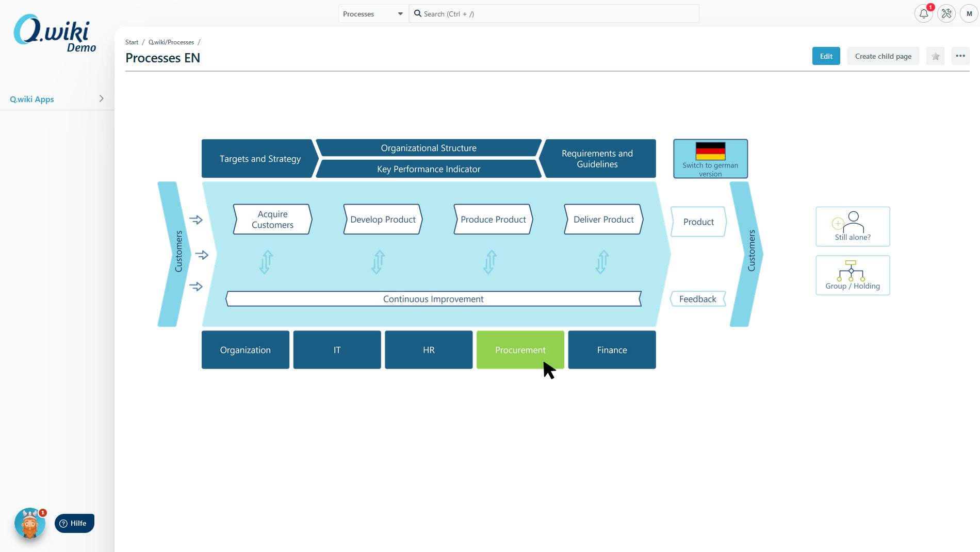Screen dimensions: 980x552
Task: Open the notifications bell icon
Action: (x=923, y=14)
